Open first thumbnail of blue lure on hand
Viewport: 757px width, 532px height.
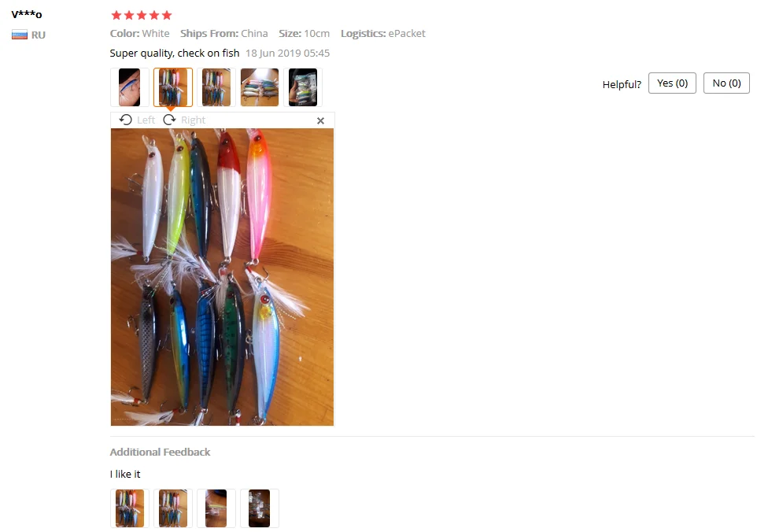point(129,87)
